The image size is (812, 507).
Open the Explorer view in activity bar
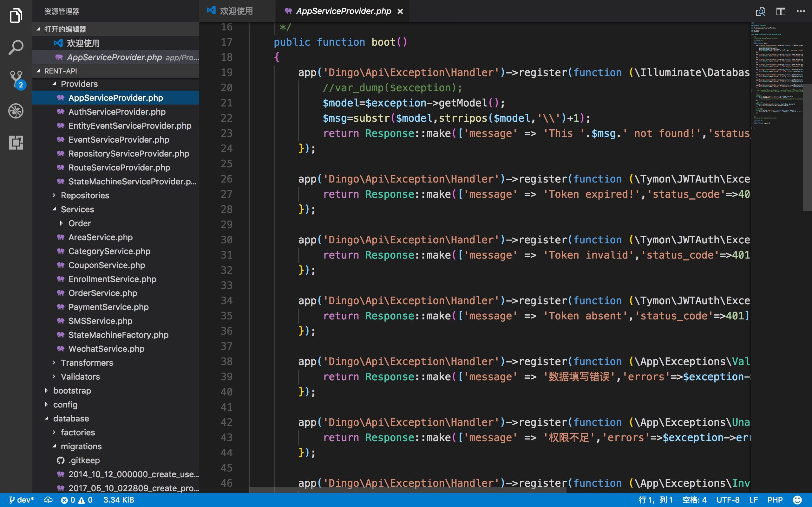point(16,16)
